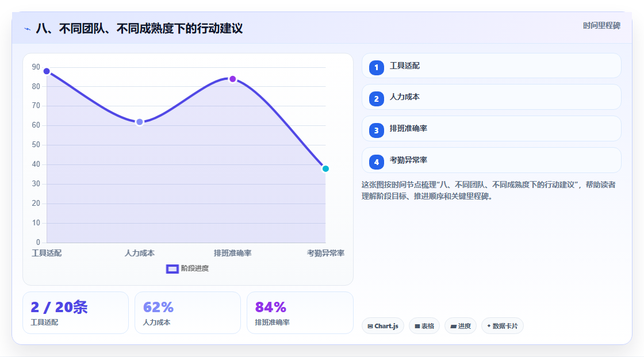Open the 工具适配 milestone row
The height and width of the screenshot is (357, 644).
coord(491,66)
